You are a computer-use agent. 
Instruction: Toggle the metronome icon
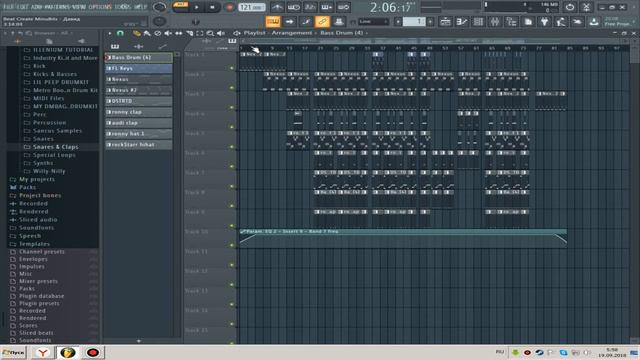click(x=277, y=7)
